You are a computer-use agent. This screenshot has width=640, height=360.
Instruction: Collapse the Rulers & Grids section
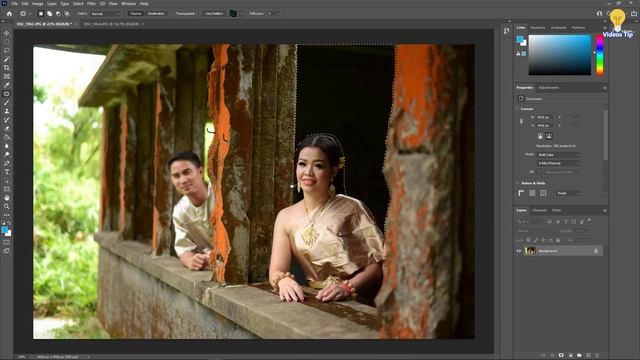click(x=518, y=183)
